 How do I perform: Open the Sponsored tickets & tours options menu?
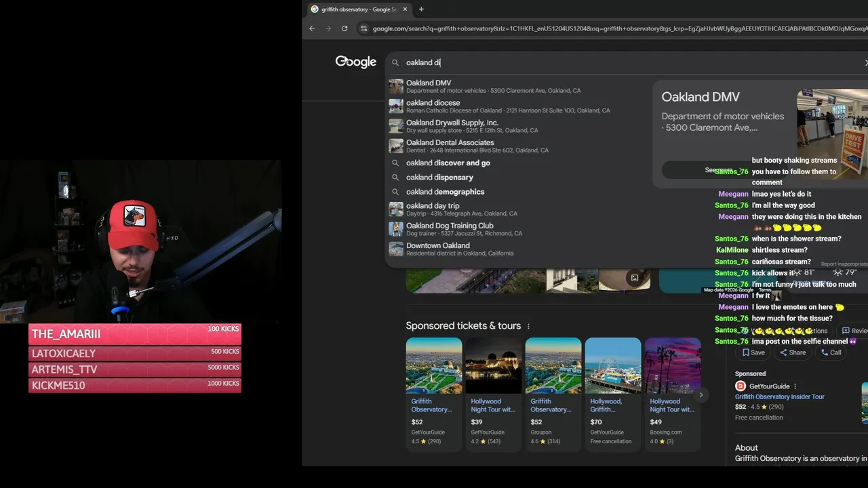coord(528,326)
